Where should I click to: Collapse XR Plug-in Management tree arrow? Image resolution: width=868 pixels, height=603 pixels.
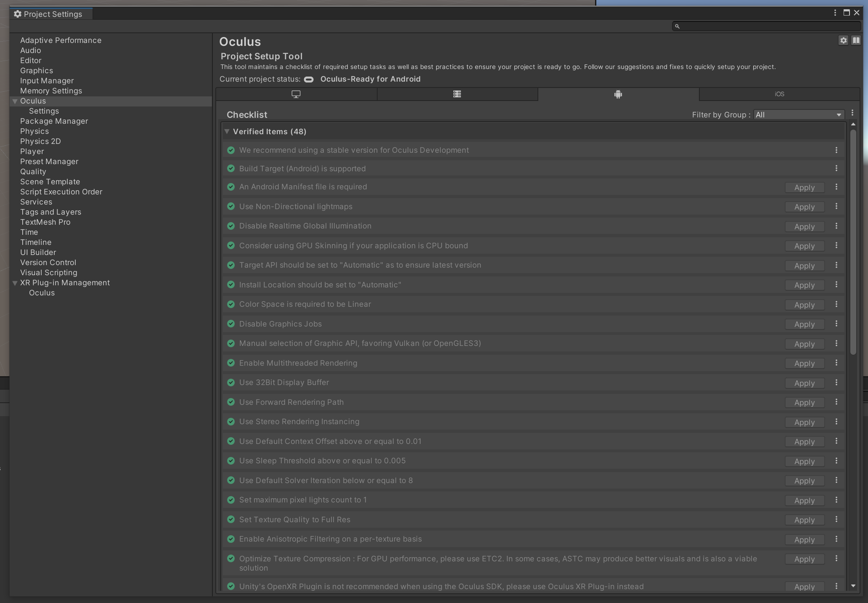click(x=15, y=283)
